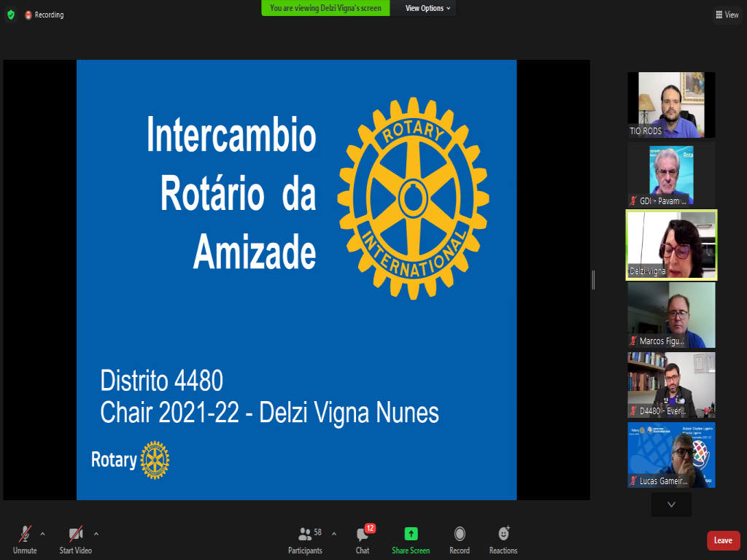Click the 'You are viewing Delzi Vigna's screen' banner
The height and width of the screenshot is (560, 747).
tap(325, 8)
